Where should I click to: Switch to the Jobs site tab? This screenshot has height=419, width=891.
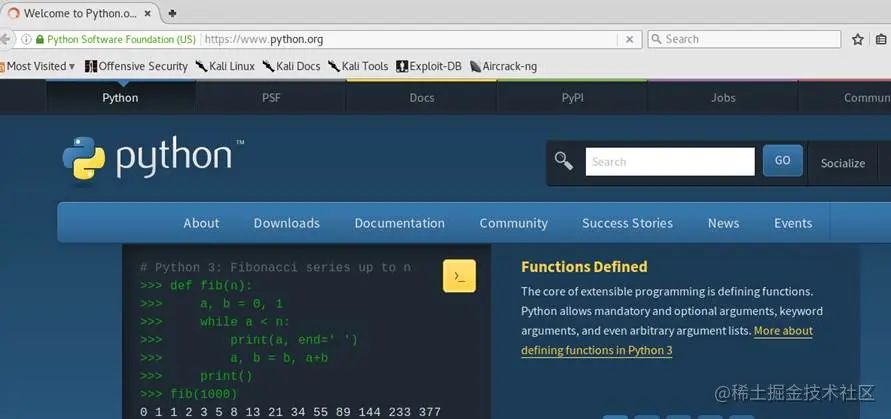tap(723, 98)
